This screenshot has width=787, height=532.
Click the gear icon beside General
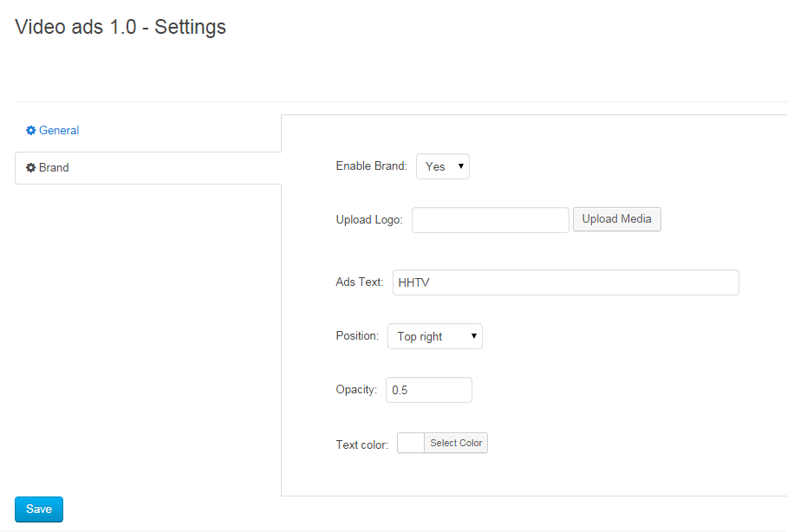click(30, 131)
